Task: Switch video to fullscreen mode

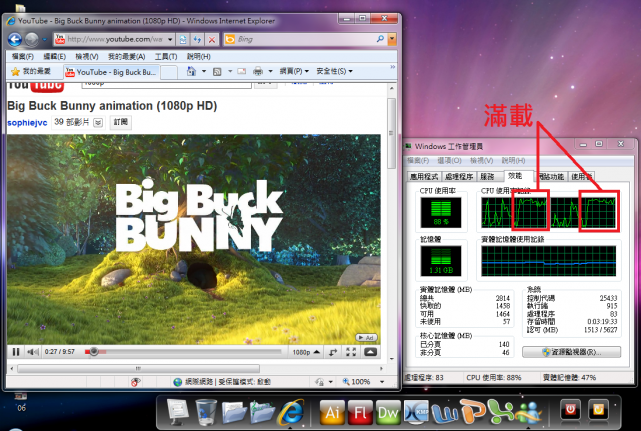Action: [351, 352]
